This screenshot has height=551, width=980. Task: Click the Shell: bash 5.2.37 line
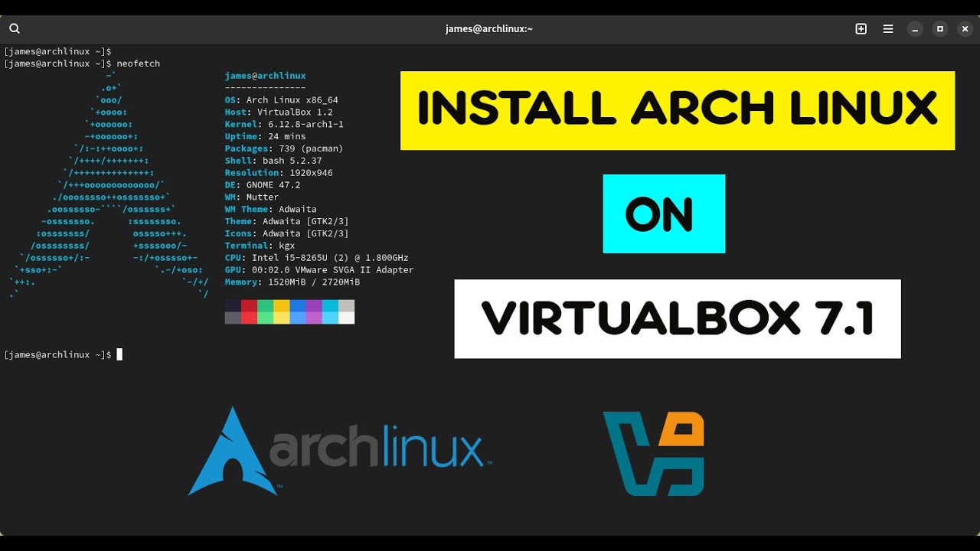point(273,161)
